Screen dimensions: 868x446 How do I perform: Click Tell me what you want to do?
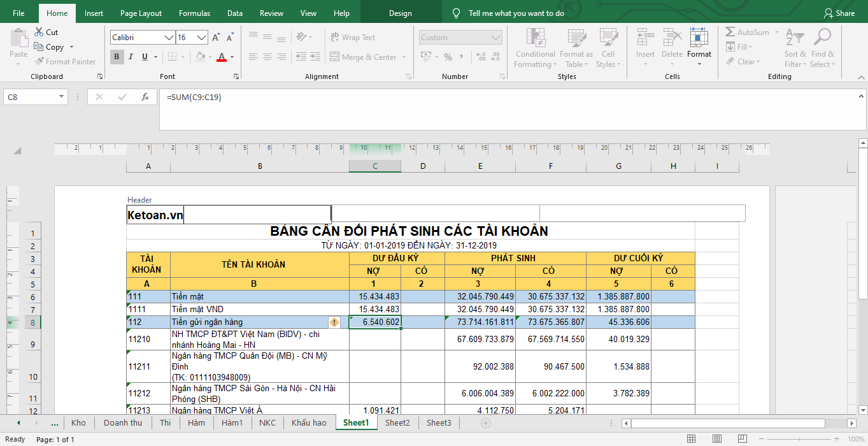(516, 13)
